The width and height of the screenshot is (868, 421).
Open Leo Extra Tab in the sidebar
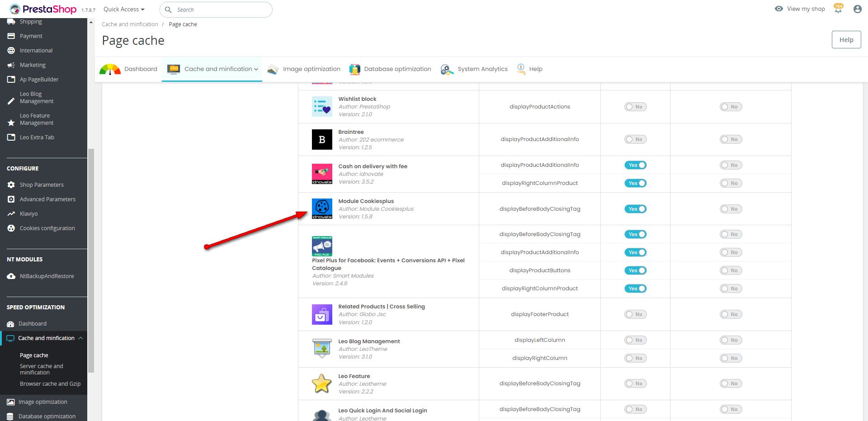tap(37, 137)
